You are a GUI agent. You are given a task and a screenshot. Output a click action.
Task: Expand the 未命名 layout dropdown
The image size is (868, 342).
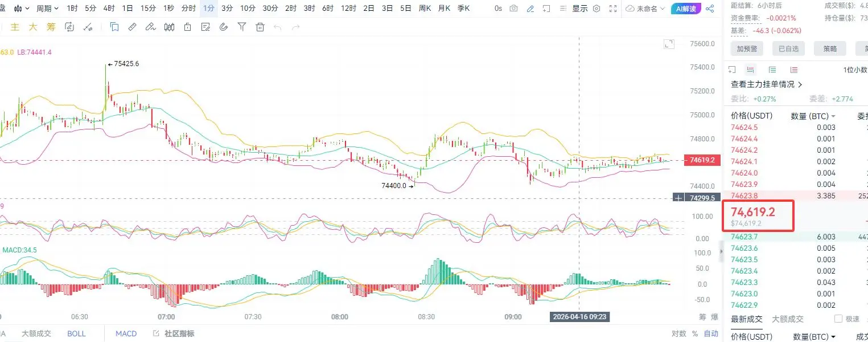click(x=646, y=9)
